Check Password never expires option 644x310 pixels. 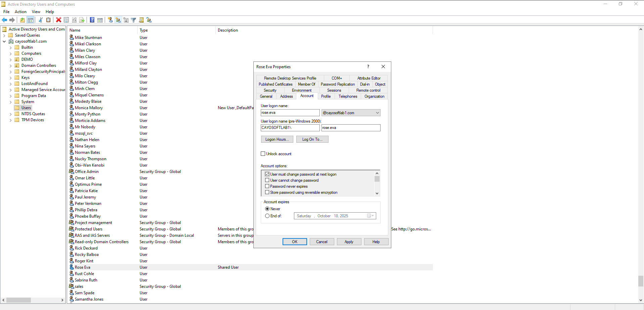[267, 186]
